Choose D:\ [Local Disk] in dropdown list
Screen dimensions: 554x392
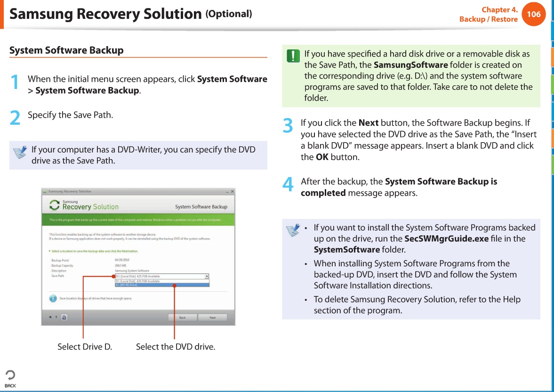click(162, 281)
